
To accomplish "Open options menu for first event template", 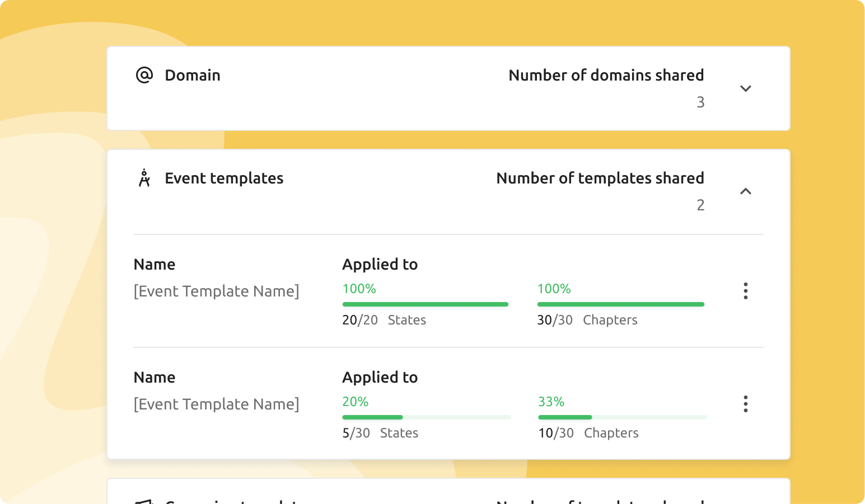I will [x=745, y=291].
